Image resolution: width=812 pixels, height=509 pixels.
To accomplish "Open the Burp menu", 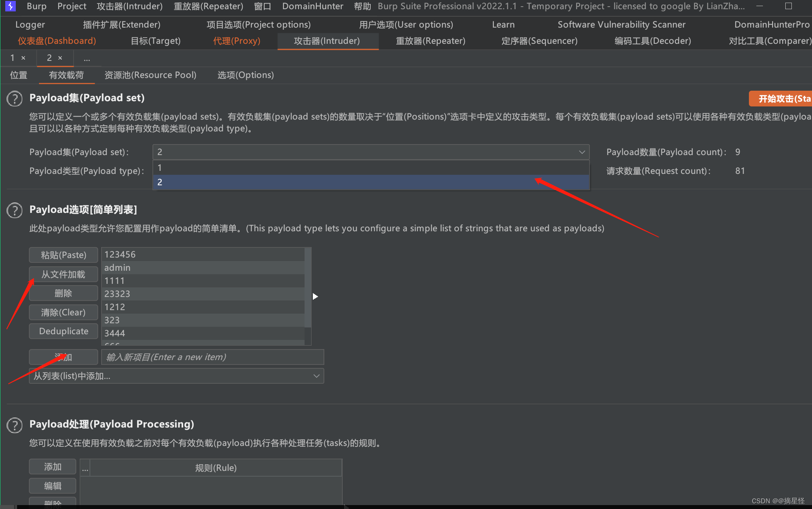I will [36, 6].
